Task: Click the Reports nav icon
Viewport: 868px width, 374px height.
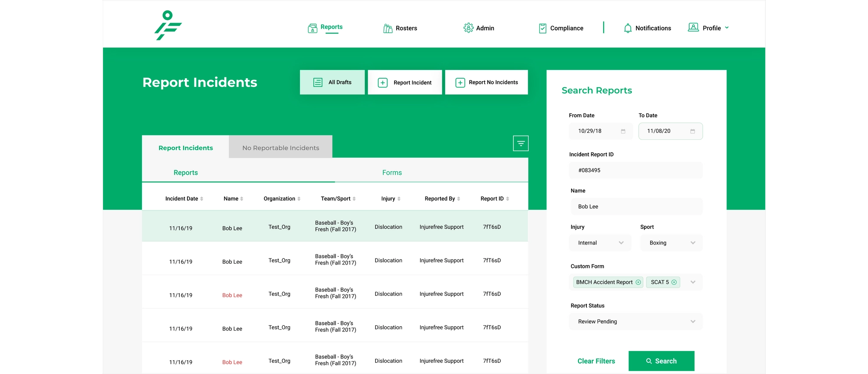Action: 312,29
